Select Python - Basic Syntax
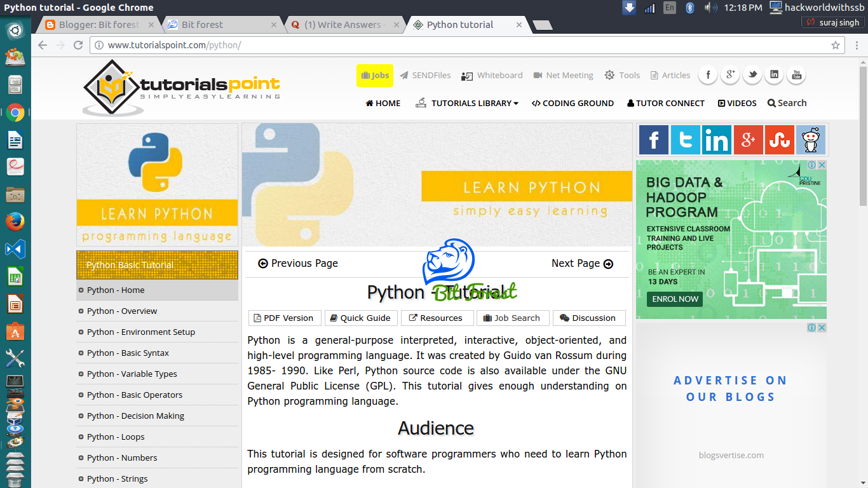Image resolution: width=868 pixels, height=488 pixels. [x=157, y=353]
